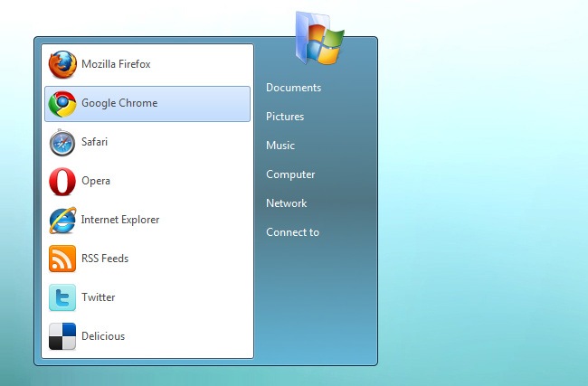Screen dimensions: 588x386
Task: Click the Google Chrome colored ball icon
Action: pos(62,104)
